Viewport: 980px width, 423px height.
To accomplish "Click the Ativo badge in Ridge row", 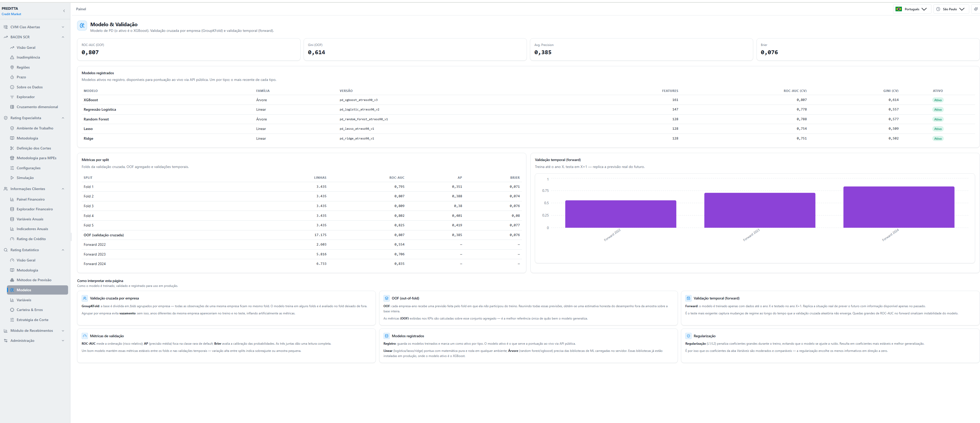I will (938, 138).
